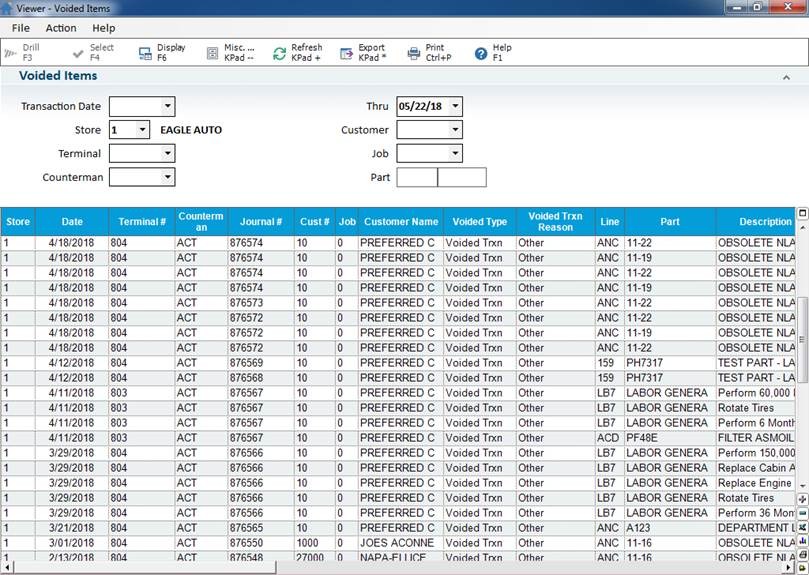Sort by the Line column header
Image resolution: width=809 pixels, height=575 pixels.
[609, 221]
